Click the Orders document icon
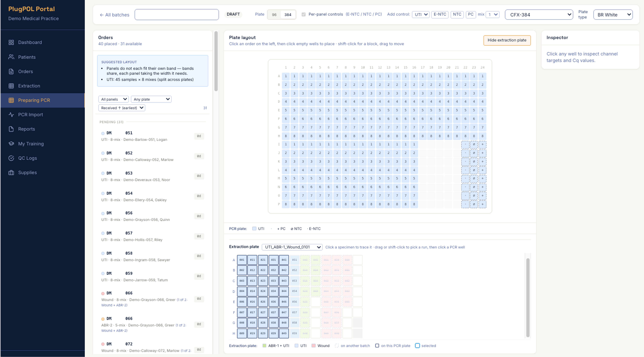Image resolution: width=644 pixels, height=357 pixels. coord(11,71)
